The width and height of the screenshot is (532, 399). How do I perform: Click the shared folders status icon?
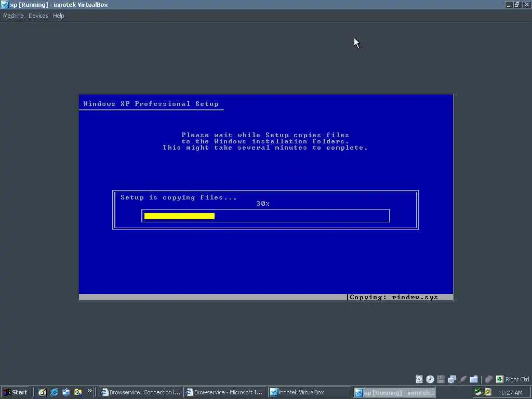click(474, 379)
